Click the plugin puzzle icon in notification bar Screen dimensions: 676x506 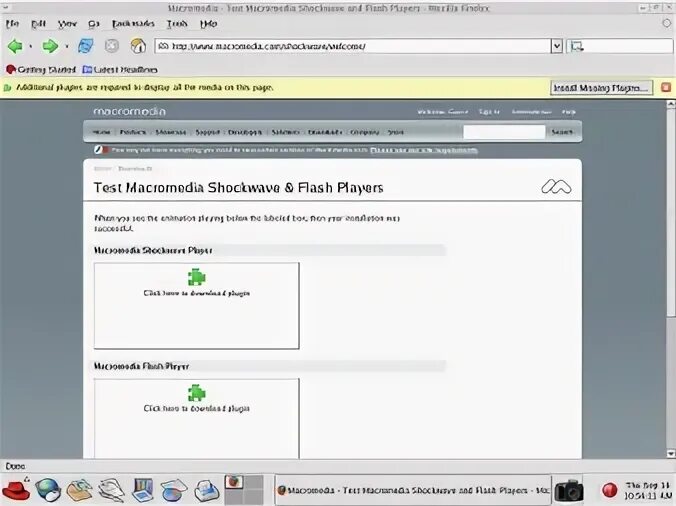7,88
